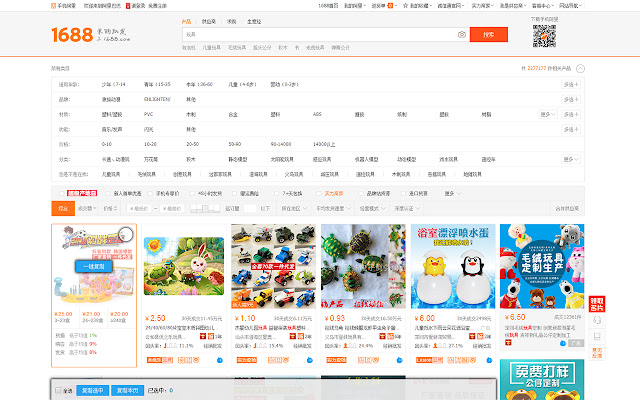The image size is (640, 400).
Task: Select the orange 综合 sort tab
Action: pyautogui.click(x=63, y=209)
